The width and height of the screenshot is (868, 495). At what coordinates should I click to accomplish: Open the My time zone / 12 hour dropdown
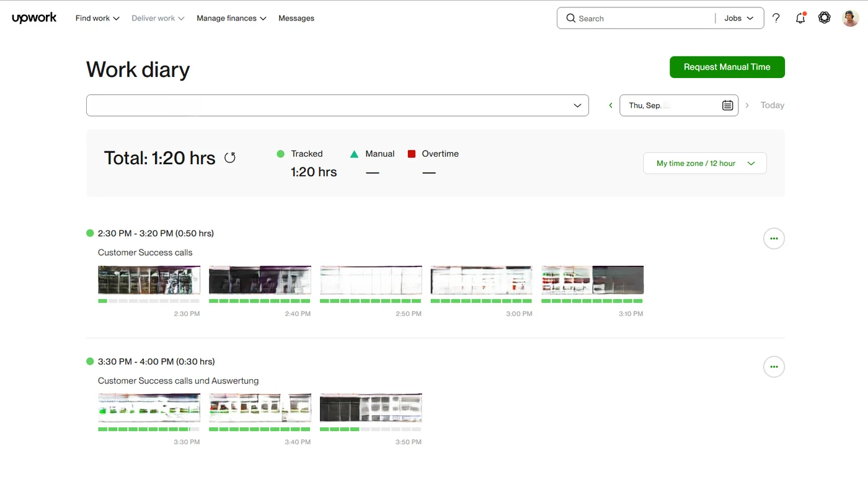pos(705,164)
